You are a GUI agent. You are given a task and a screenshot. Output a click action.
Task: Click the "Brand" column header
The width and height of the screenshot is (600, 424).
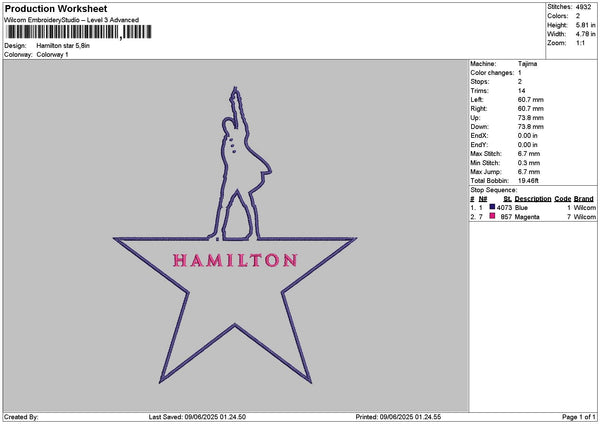tap(584, 199)
